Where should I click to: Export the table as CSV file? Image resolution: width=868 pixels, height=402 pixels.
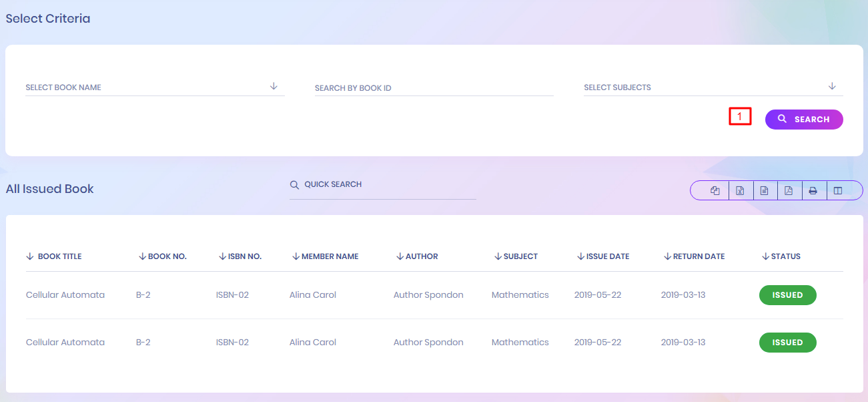(x=765, y=191)
